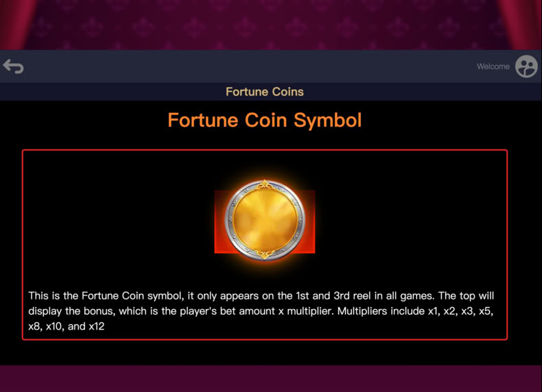This screenshot has height=392, width=542.
Task: Click the golden Fortune Coin image
Action: click(x=265, y=220)
